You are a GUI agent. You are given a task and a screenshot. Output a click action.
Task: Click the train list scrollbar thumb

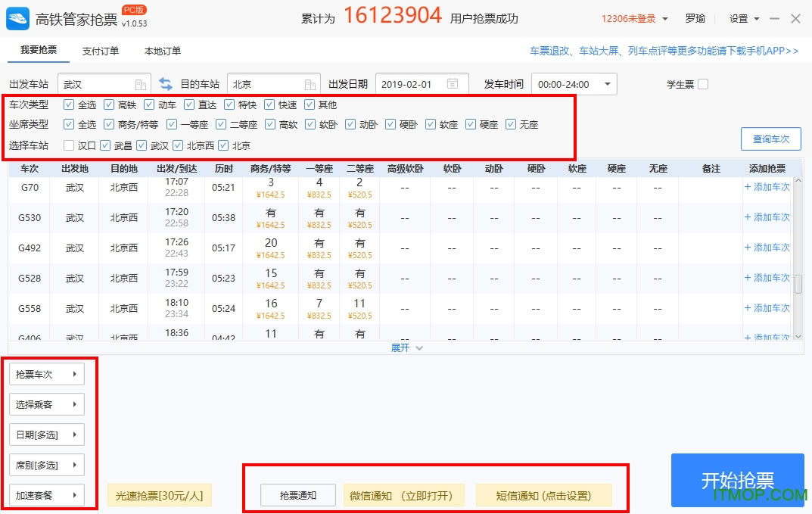798,283
